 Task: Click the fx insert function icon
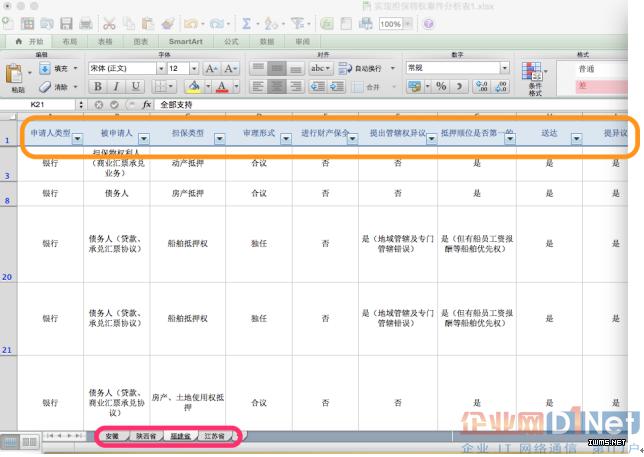click(x=146, y=104)
